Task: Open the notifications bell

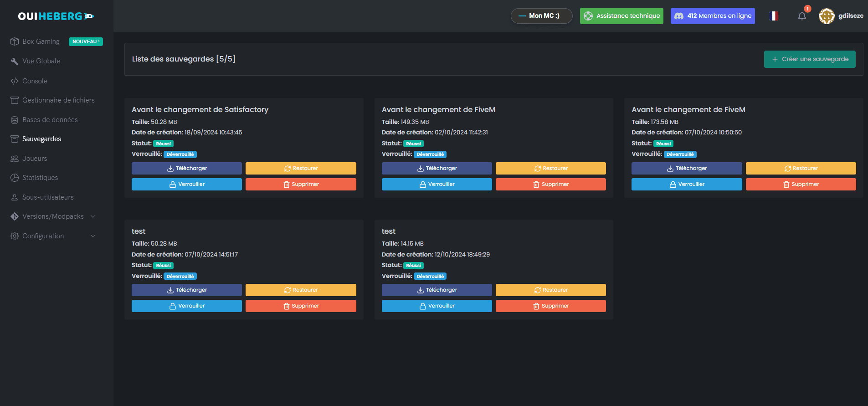Action: [802, 16]
